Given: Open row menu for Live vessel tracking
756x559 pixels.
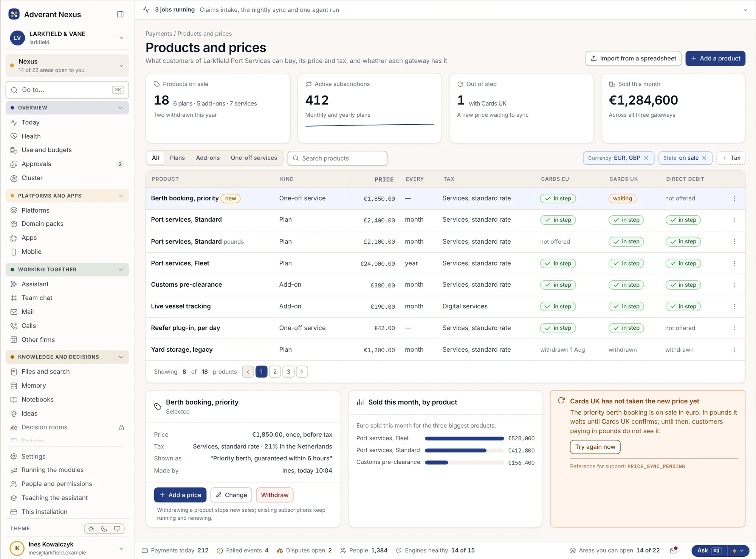Looking at the screenshot, I should click(x=734, y=306).
